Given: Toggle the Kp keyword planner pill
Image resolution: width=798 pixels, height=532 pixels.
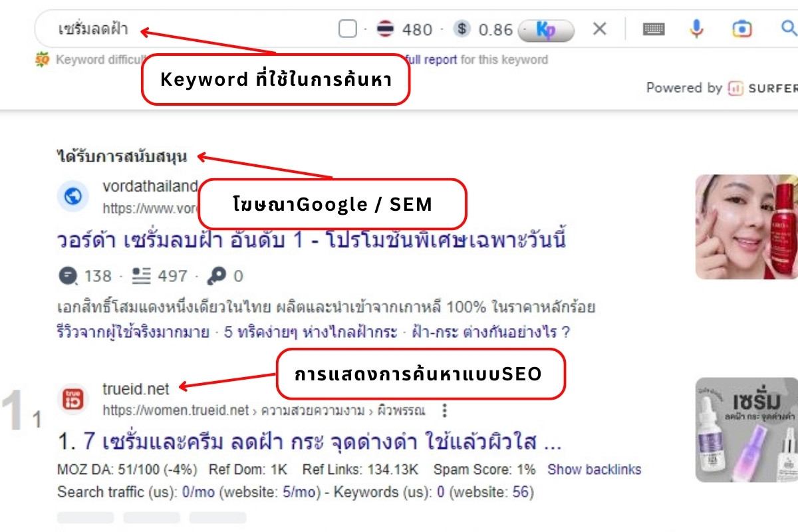Looking at the screenshot, I should pyautogui.click(x=546, y=30).
